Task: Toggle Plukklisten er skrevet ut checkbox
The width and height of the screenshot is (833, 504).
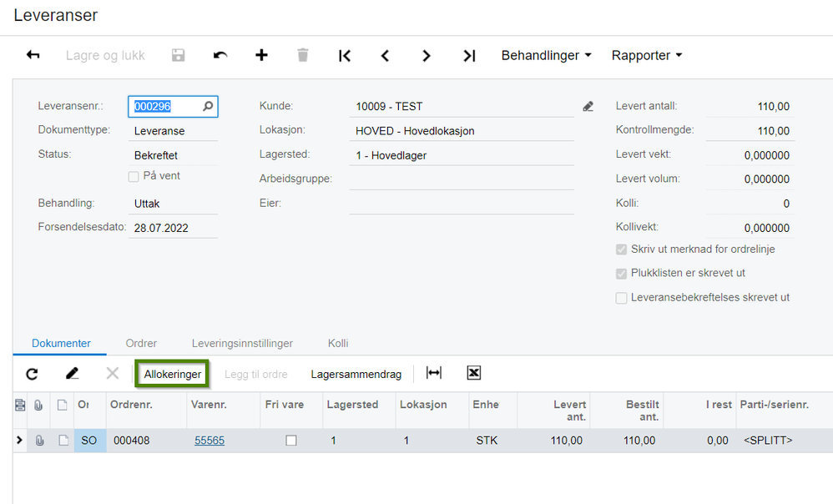Action: (621, 274)
